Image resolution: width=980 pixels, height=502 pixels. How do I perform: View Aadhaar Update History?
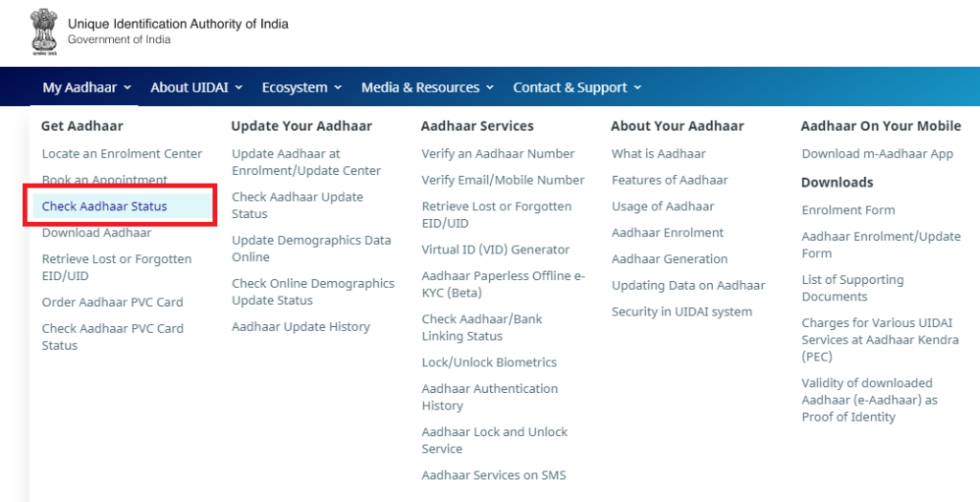[x=301, y=327]
